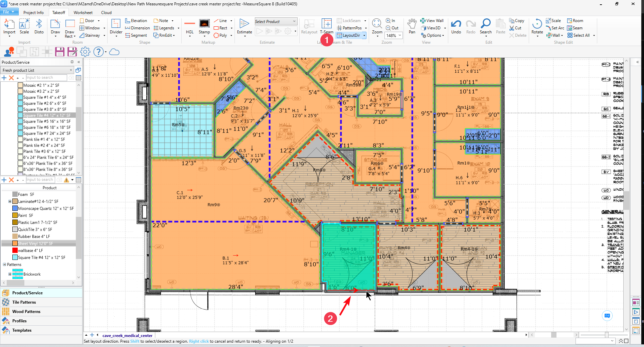Screen dimensions: 644x347
Task: Add product with upper blue plus
Action: 4,78
